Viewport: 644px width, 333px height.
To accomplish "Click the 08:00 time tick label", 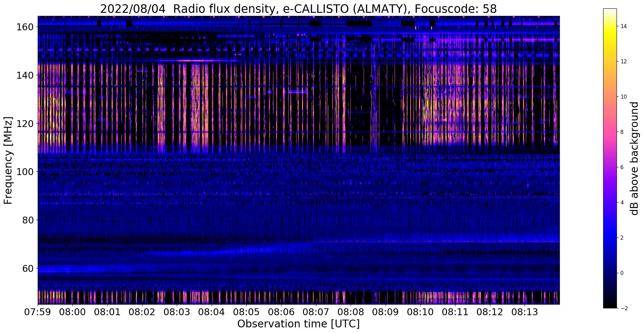I will tap(73, 311).
